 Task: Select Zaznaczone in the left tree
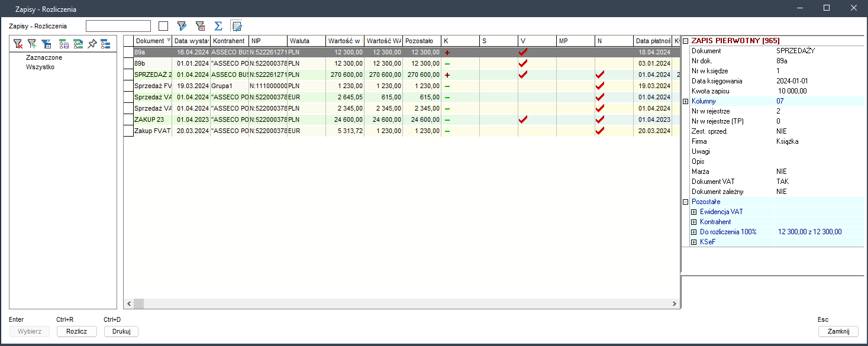tap(44, 57)
